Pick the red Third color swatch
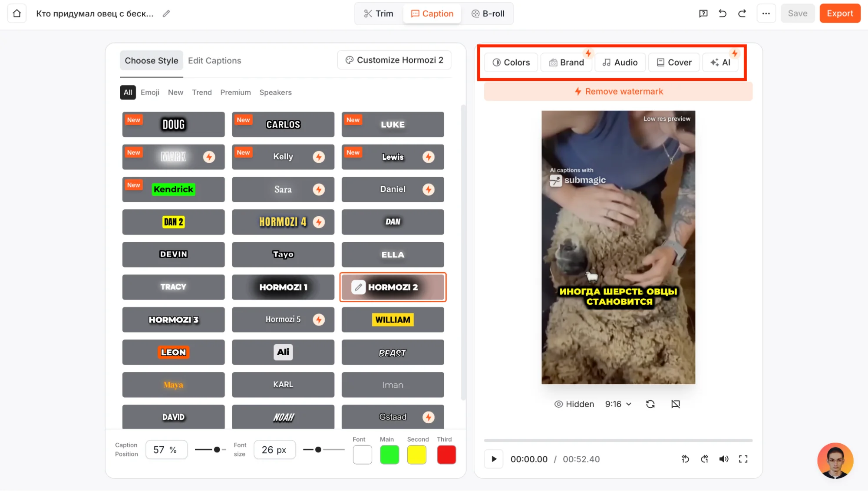Screen dimensions: 868x491 click(x=446, y=455)
